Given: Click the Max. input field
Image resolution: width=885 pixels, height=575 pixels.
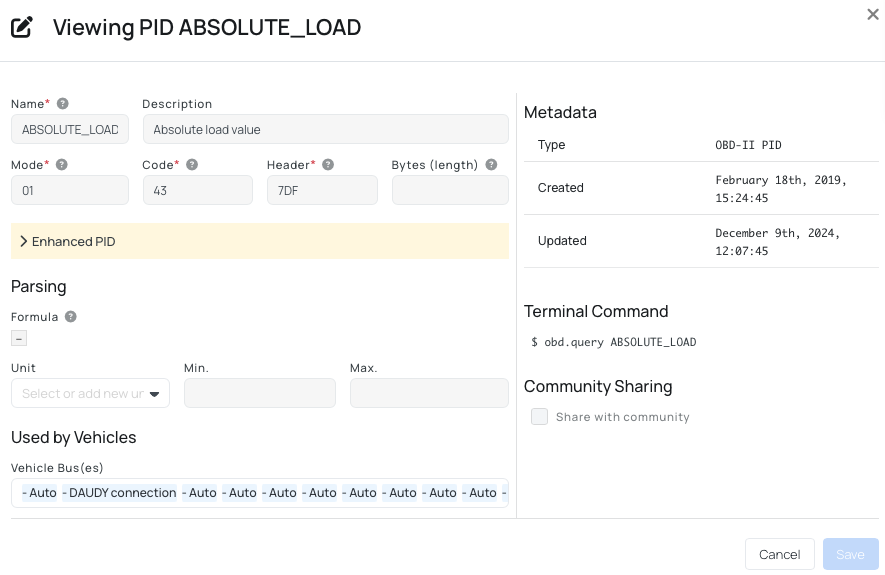Looking at the screenshot, I should tap(429, 393).
